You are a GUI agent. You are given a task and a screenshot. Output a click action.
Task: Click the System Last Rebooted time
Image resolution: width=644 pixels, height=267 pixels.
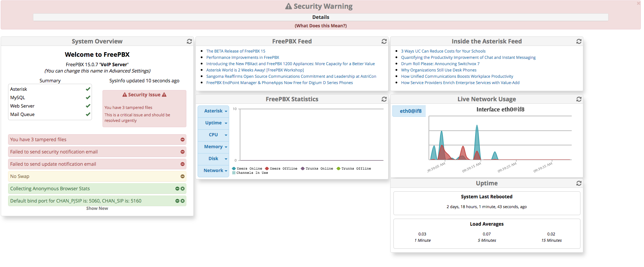(x=486, y=207)
